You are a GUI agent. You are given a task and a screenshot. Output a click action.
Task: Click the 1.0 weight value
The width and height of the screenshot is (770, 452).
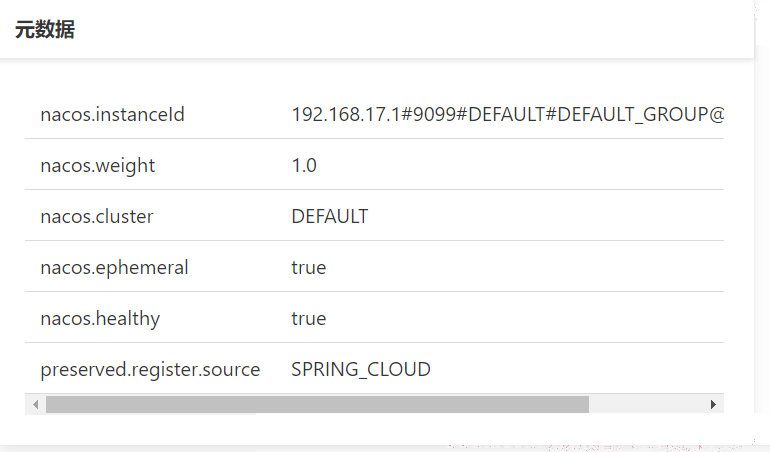pos(304,166)
